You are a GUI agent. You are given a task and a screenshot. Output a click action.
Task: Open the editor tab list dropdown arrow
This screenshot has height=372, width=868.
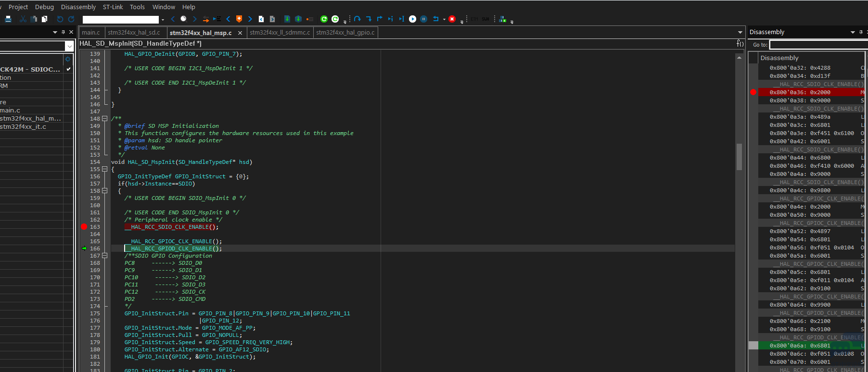coord(740,32)
